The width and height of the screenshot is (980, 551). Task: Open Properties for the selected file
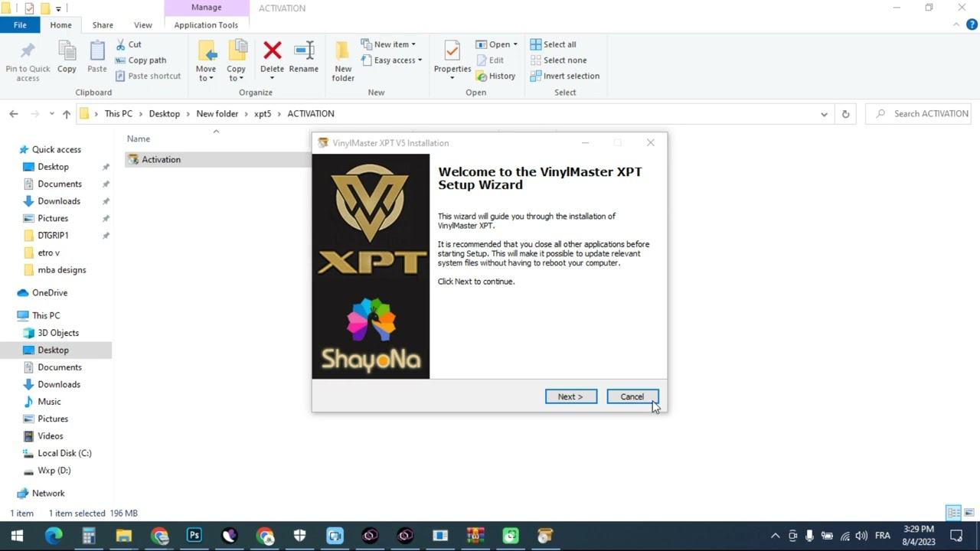tap(452, 61)
